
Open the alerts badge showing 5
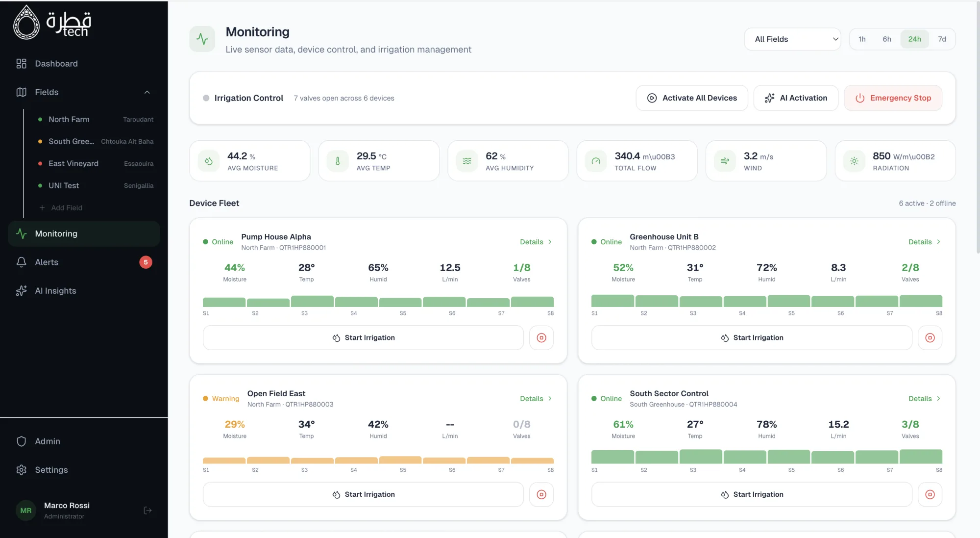(146, 262)
